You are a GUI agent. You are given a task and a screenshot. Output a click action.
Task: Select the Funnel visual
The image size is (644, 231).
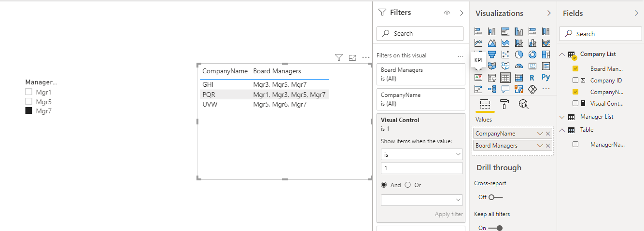coord(492,54)
